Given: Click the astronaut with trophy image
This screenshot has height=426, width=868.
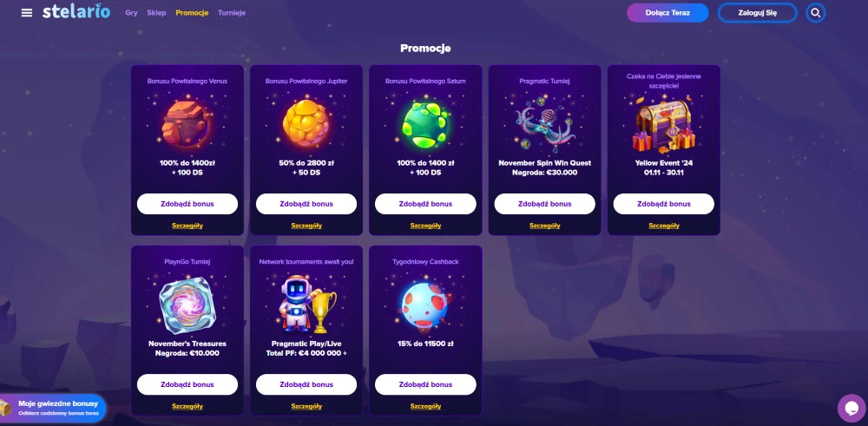Looking at the screenshot, I should [306, 305].
